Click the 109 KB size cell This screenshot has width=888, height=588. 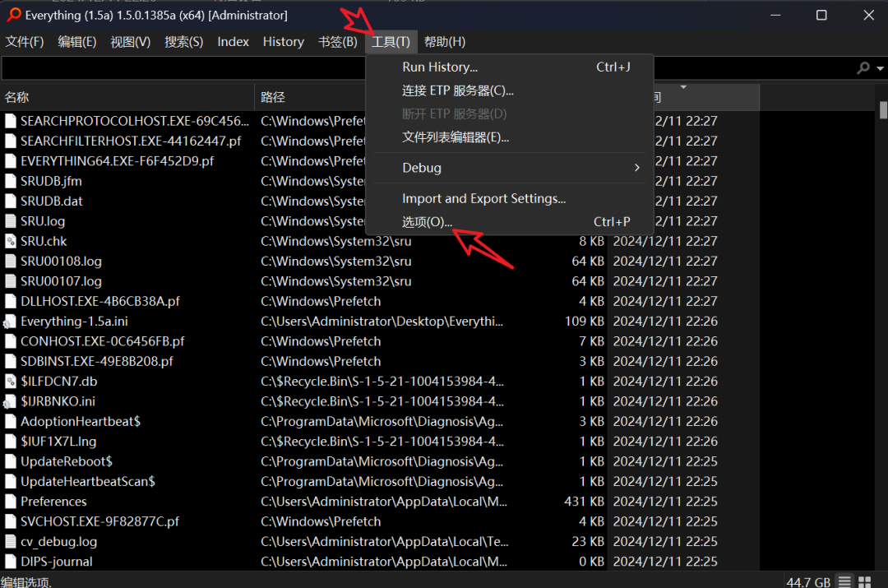pyautogui.click(x=584, y=322)
